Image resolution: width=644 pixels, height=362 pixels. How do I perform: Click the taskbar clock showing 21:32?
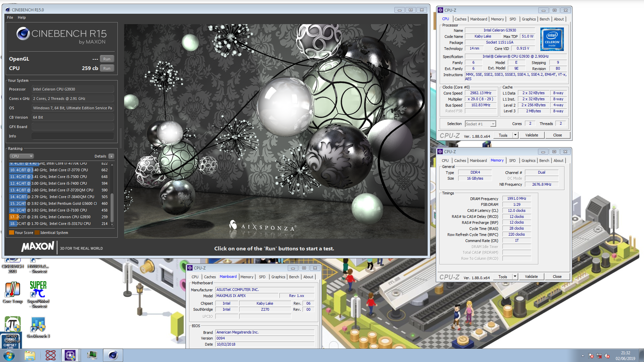pyautogui.click(x=625, y=356)
